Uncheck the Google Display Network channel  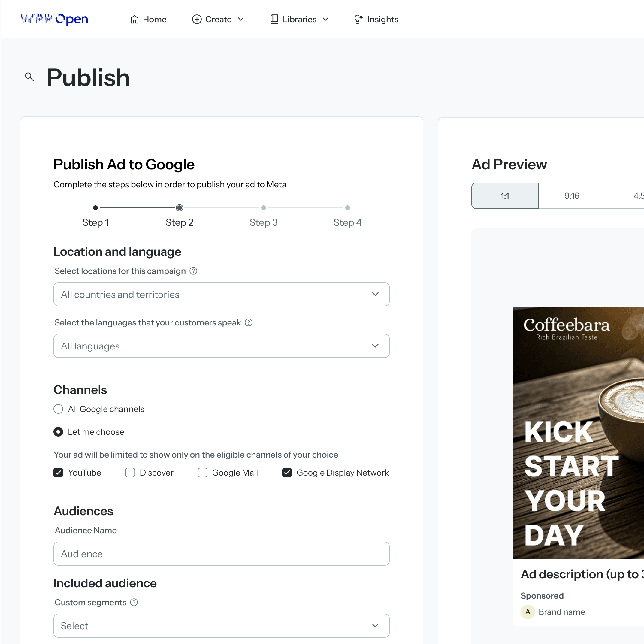click(287, 472)
